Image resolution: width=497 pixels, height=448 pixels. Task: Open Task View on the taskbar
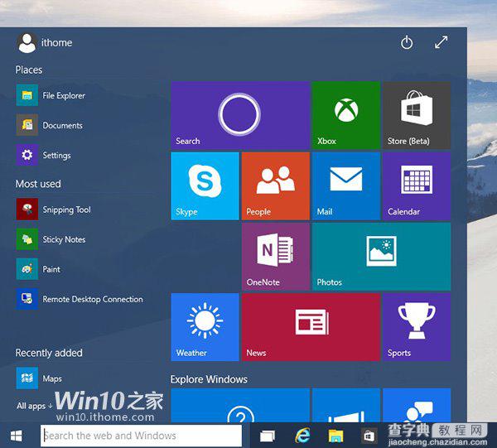pos(268,436)
